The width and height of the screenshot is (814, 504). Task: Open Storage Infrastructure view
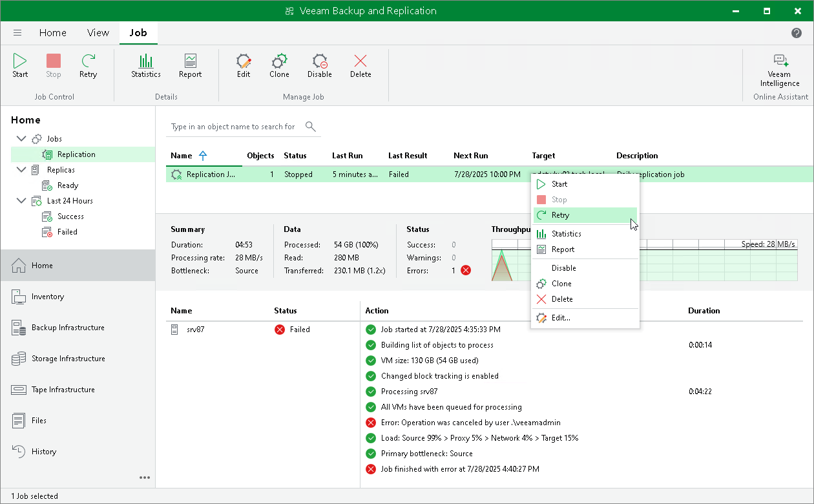pyautogui.click(x=78, y=359)
